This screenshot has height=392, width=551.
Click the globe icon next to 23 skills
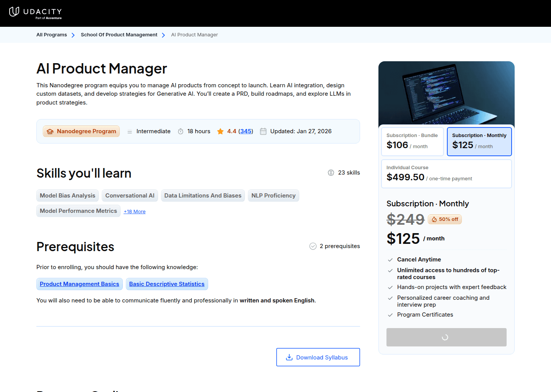coord(331,173)
